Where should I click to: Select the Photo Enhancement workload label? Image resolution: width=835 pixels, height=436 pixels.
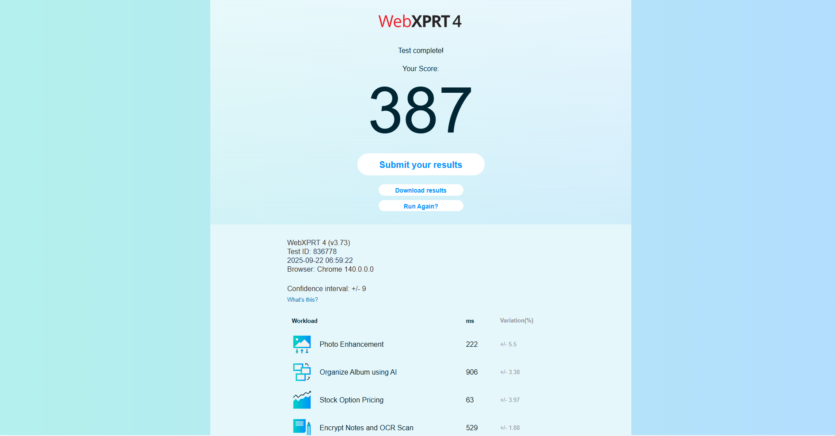[351, 344]
